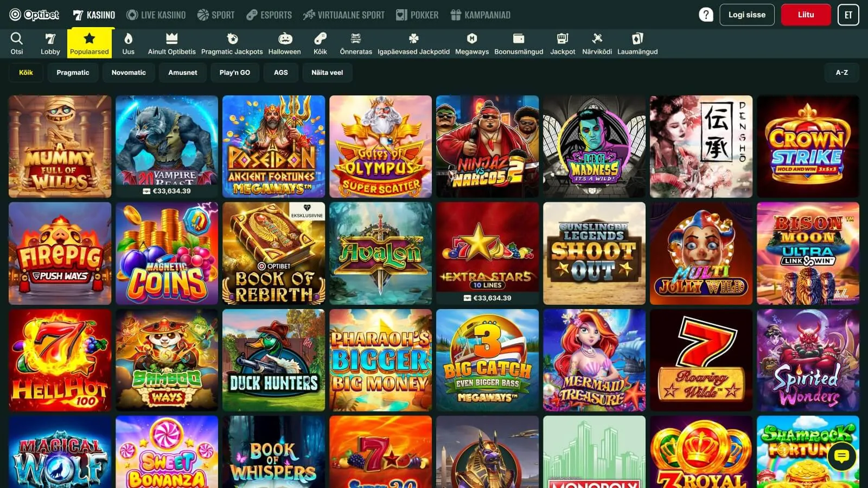Select the Uus flame icon
This screenshot has height=488, width=868.
click(128, 39)
